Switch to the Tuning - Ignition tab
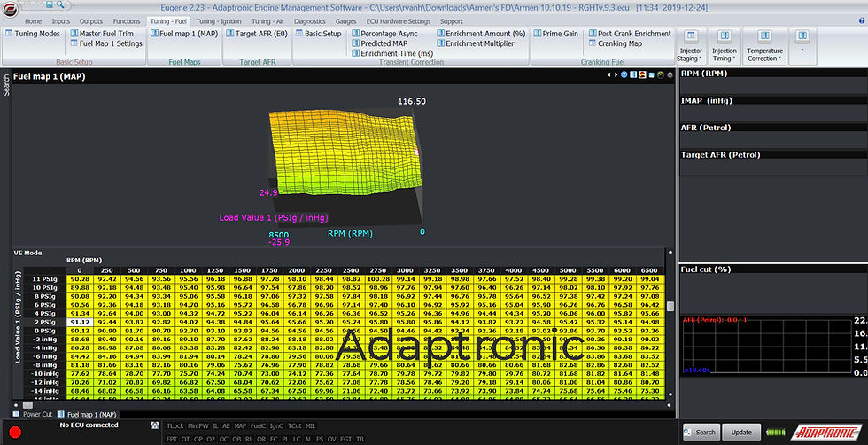The height and width of the screenshot is (445, 868). 217,20
